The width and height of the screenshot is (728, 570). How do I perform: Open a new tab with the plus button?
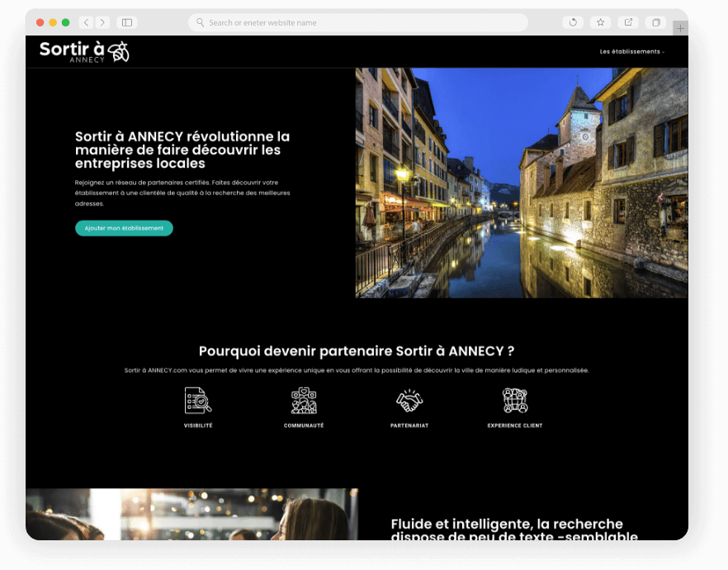point(680,28)
